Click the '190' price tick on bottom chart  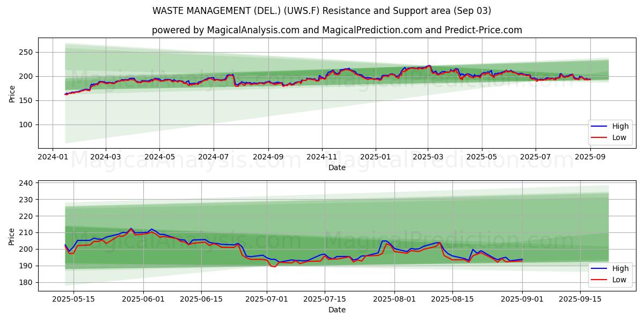[27, 266]
